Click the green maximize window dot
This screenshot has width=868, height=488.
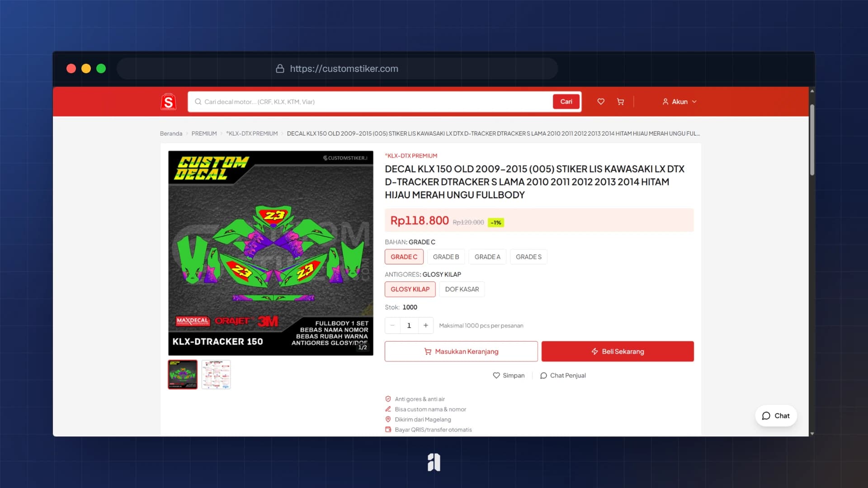click(101, 69)
